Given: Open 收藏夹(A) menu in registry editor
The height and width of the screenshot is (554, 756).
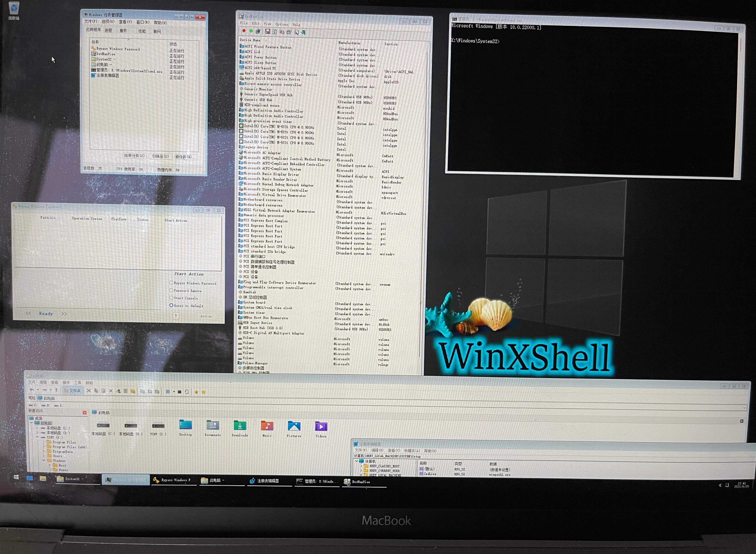Looking at the screenshot, I should click(412, 451).
